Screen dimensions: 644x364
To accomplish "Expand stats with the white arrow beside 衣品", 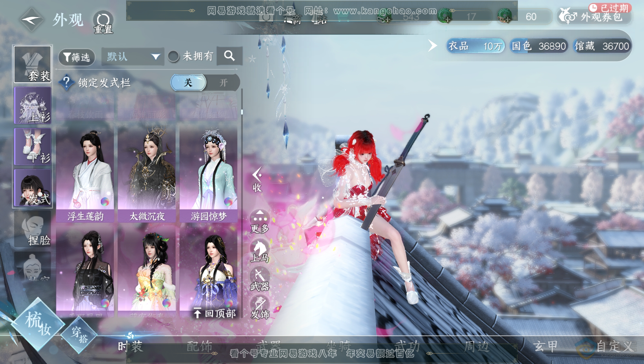I will 432,45.
